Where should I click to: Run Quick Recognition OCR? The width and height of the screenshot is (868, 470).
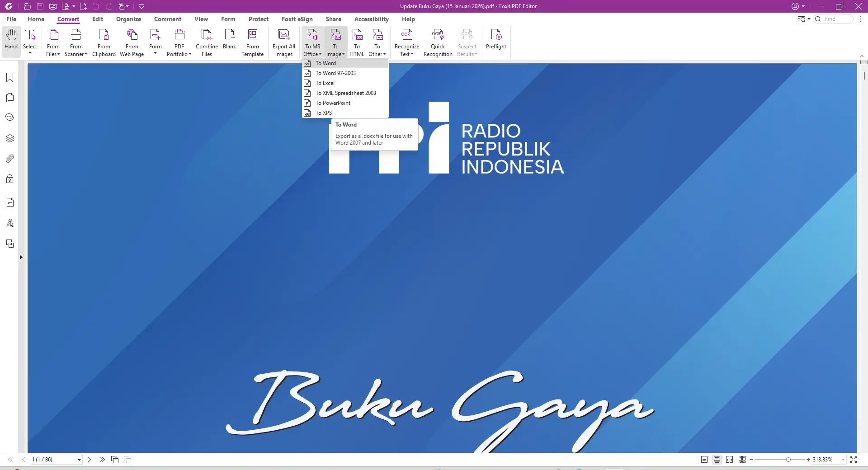coord(438,42)
